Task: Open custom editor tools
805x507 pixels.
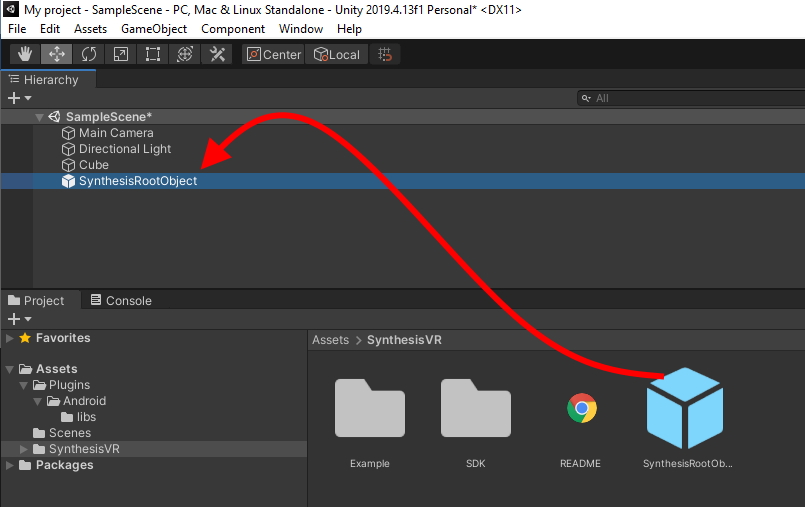Action: point(217,54)
